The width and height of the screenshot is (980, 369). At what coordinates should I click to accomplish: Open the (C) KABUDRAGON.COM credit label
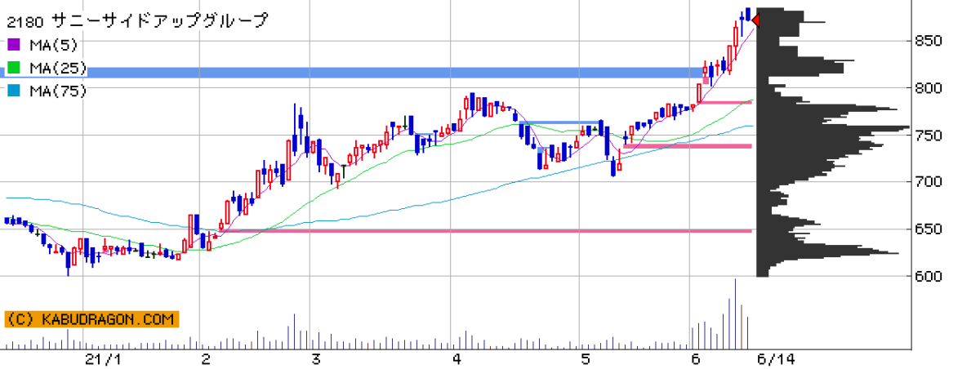(91, 319)
